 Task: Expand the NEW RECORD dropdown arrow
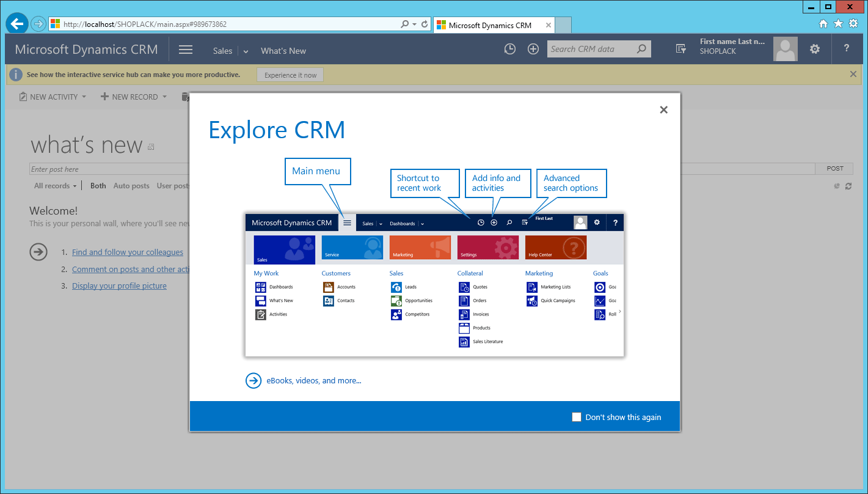164,97
